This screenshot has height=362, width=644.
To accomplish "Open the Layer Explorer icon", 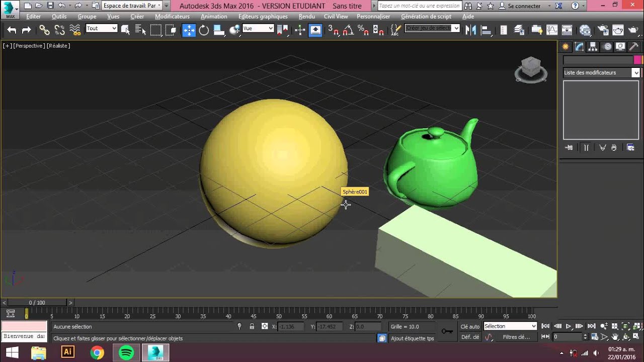I will coord(520,30).
